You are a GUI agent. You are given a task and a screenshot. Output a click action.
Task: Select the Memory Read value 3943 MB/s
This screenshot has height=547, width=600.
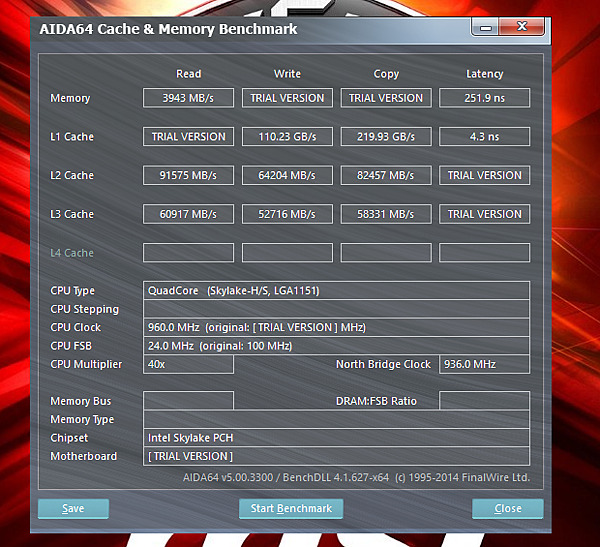[x=188, y=98]
